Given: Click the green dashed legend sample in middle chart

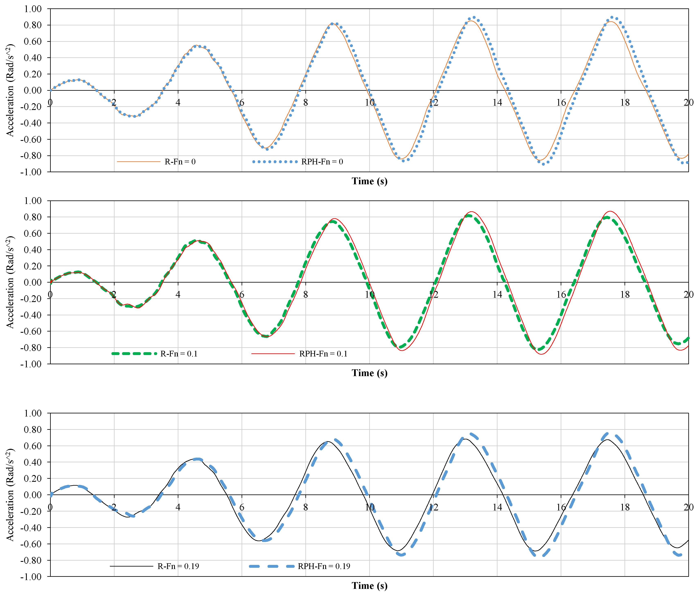Looking at the screenshot, I should point(134,353).
